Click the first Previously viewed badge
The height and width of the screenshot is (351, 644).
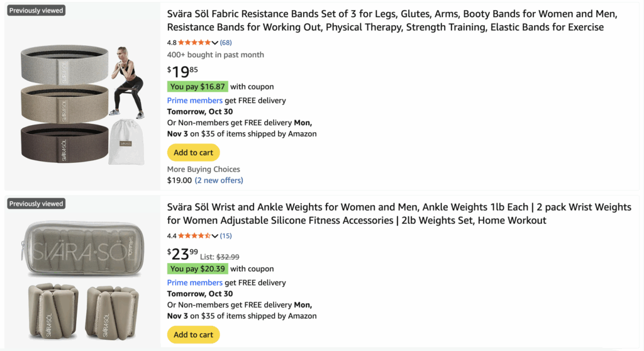point(36,11)
